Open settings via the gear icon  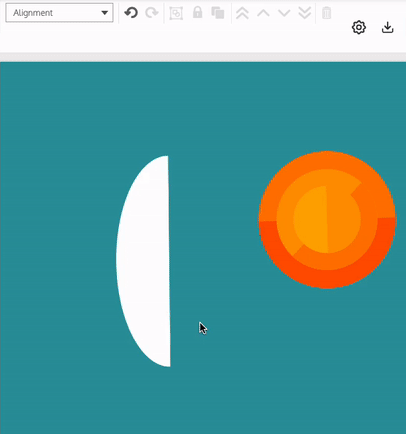point(359,27)
